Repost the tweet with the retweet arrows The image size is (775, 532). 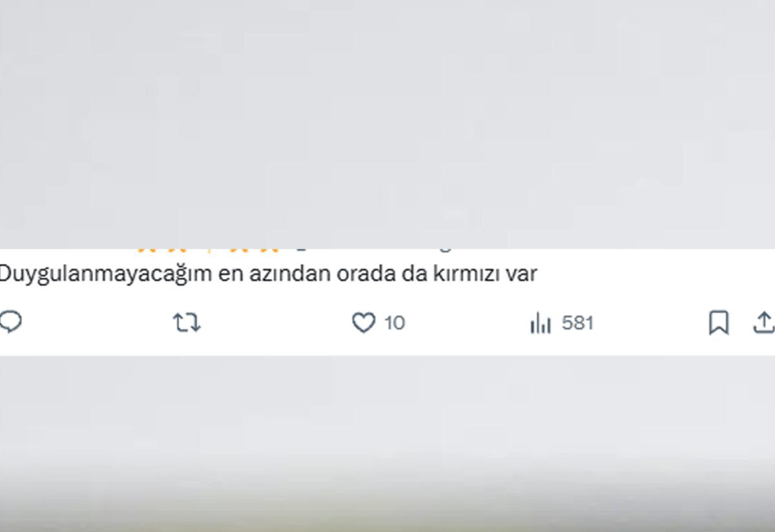187,322
